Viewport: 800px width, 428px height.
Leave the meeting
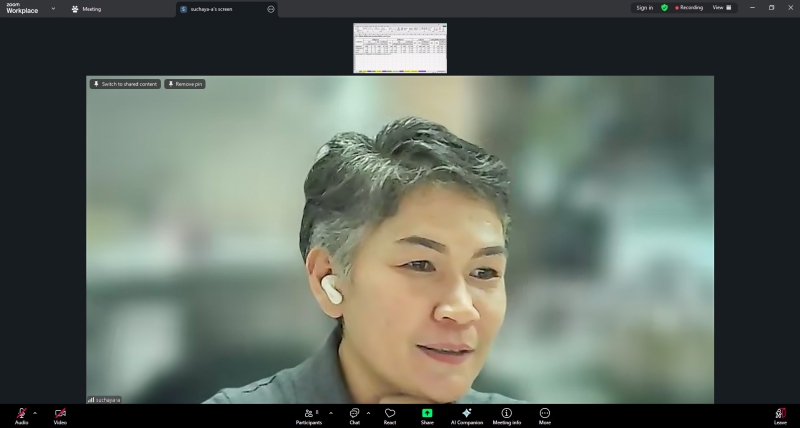780,414
